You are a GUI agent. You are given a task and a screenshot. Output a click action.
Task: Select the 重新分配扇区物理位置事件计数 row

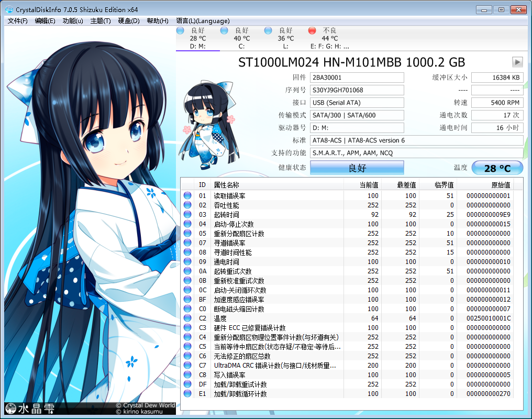pos(347,337)
